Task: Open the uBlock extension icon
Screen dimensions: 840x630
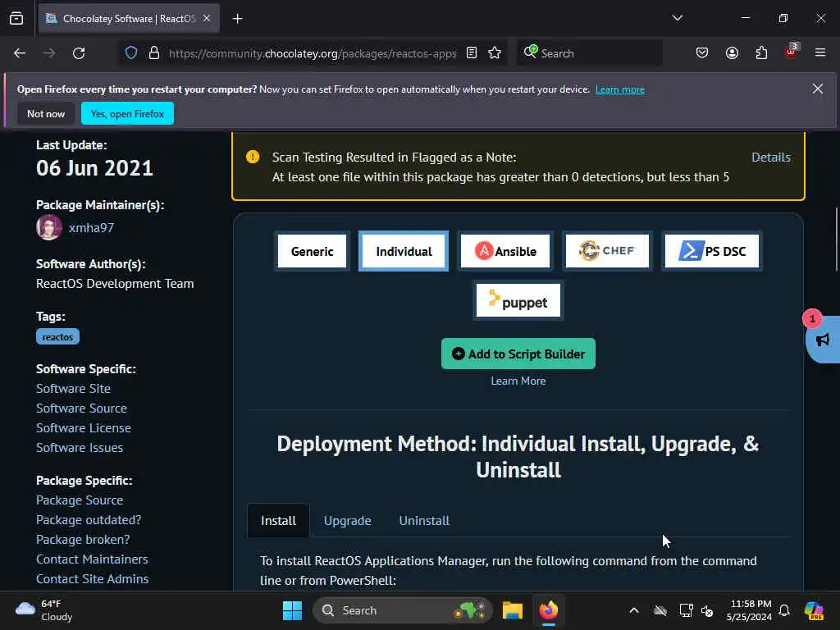Action: click(x=792, y=52)
